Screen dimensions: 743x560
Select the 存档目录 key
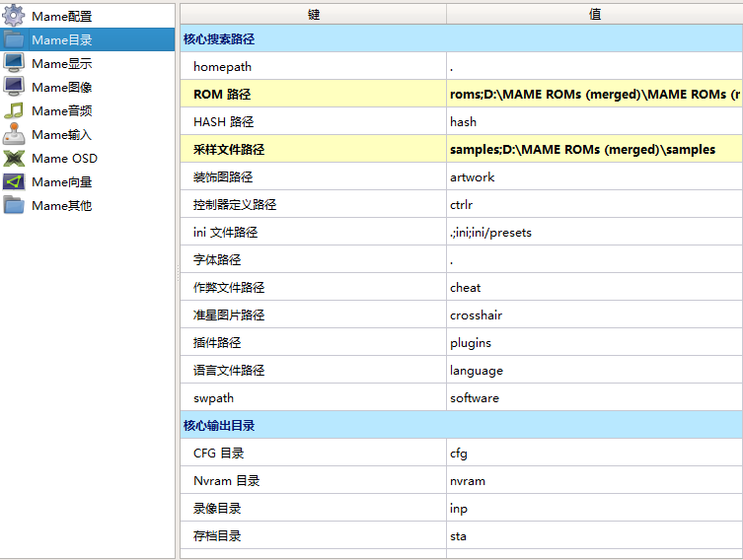click(313, 536)
